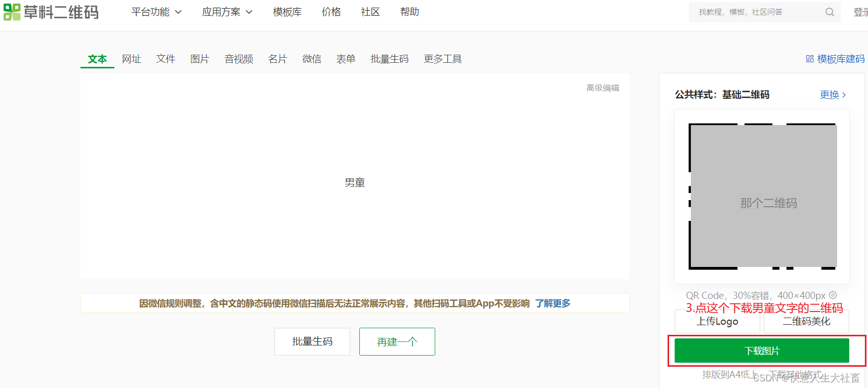Switch to the 微信 tab
Viewport: 868px width, 388px height.
pyautogui.click(x=312, y=59)
